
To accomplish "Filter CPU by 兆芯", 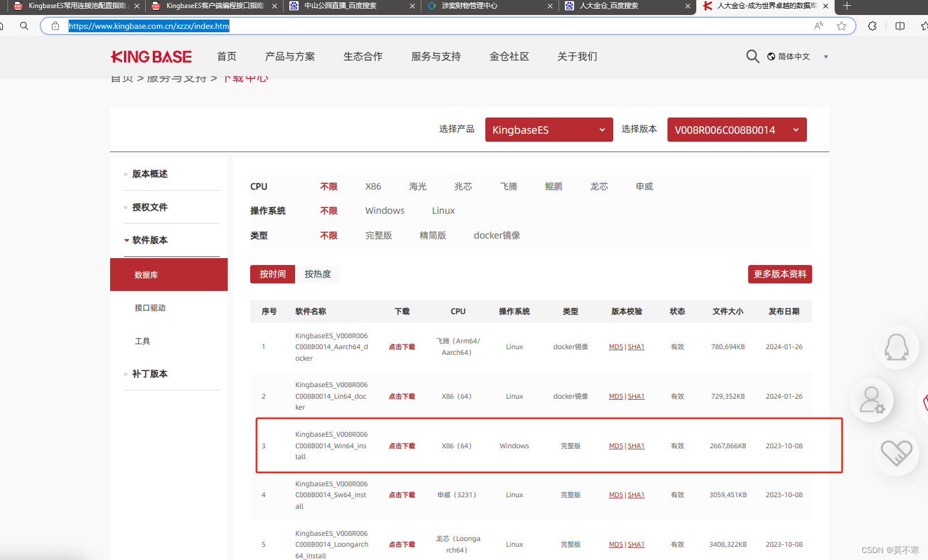I will [463, 187].
